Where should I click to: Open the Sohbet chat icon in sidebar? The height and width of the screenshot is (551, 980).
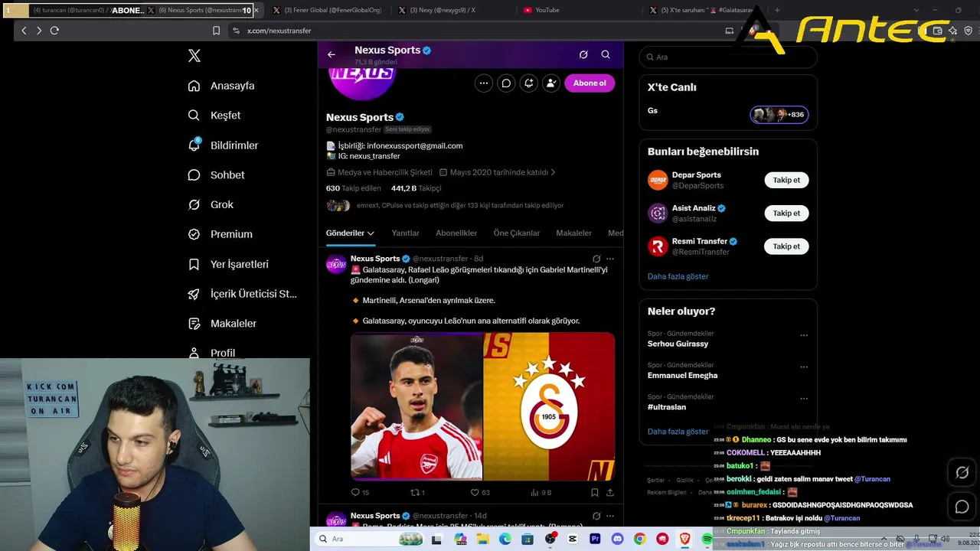194,175
